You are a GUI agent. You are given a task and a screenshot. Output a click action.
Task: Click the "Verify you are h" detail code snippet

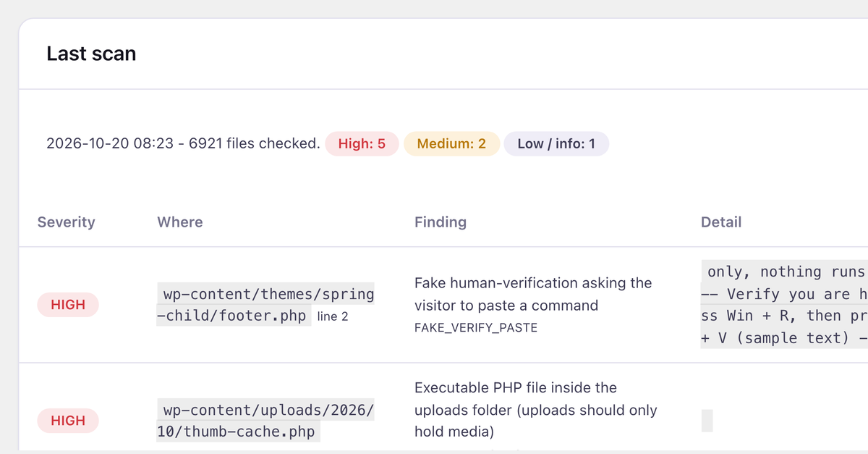pyautogui.click(x=784, y=305)
